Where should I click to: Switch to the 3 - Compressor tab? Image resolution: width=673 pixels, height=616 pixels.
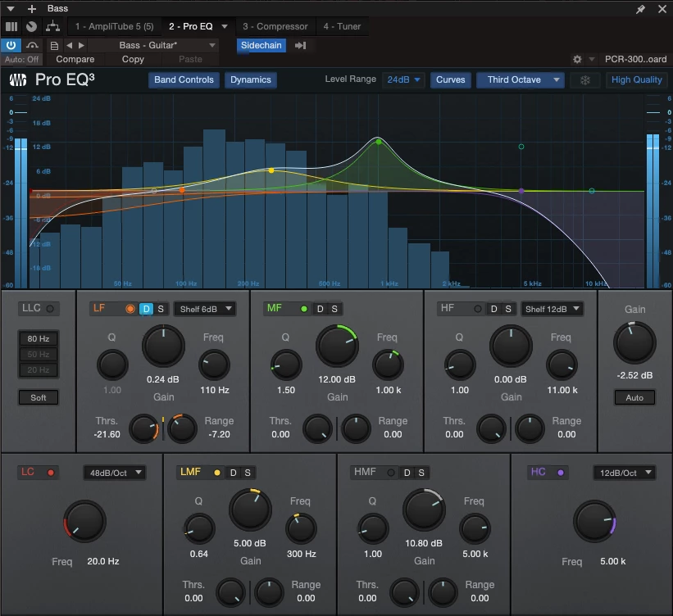click(275, 26)
